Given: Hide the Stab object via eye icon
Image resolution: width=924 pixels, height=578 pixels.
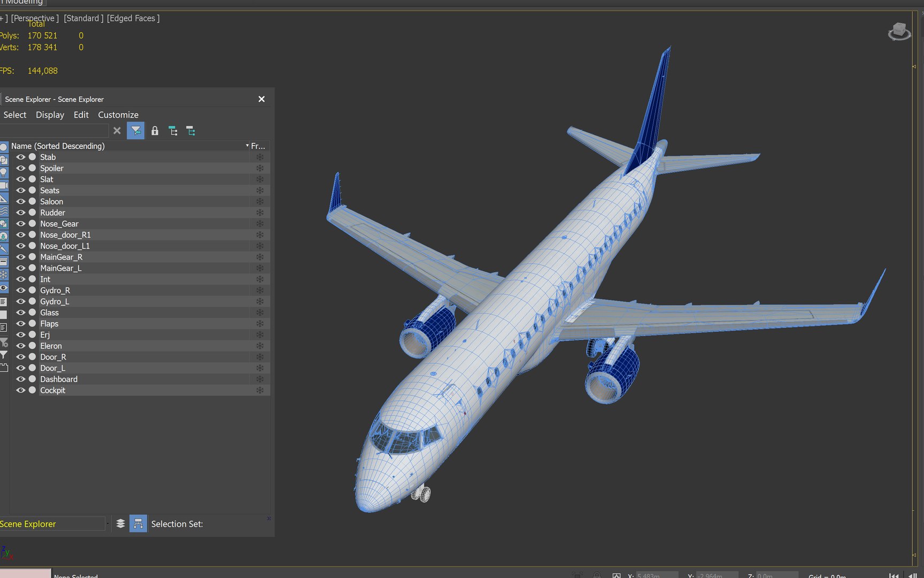Looking at the screenshot, I should pyautogui.click(x=21, y=157).
